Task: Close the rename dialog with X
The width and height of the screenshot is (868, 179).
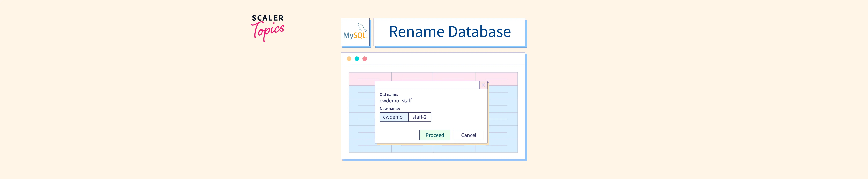Action: click(x=483, y=85)
